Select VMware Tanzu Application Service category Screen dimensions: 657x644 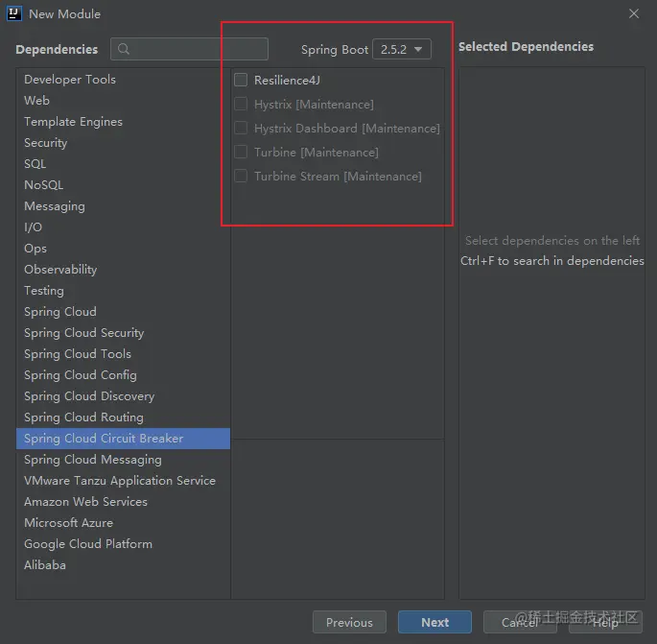123,481
